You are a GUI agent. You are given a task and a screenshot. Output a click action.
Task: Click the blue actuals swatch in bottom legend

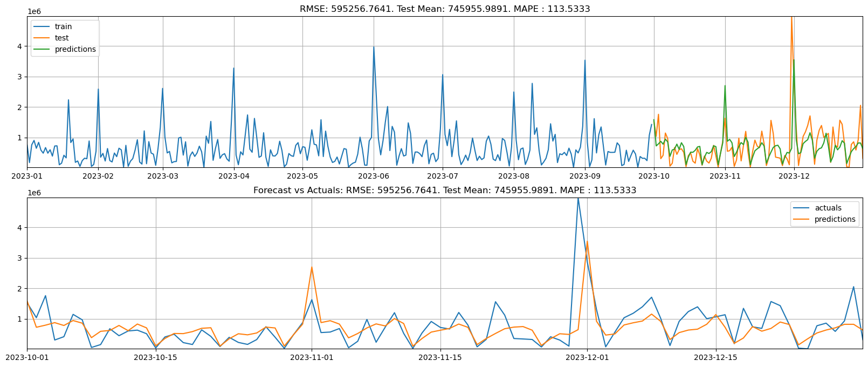pos(802,208)
